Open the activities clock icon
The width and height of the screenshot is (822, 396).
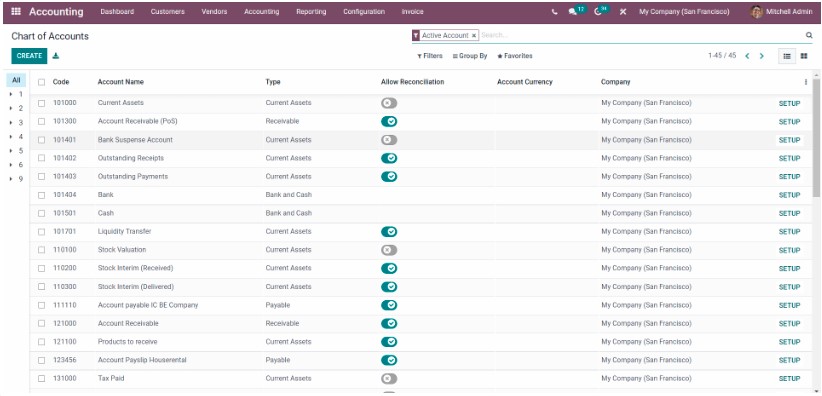click(598, 12)
